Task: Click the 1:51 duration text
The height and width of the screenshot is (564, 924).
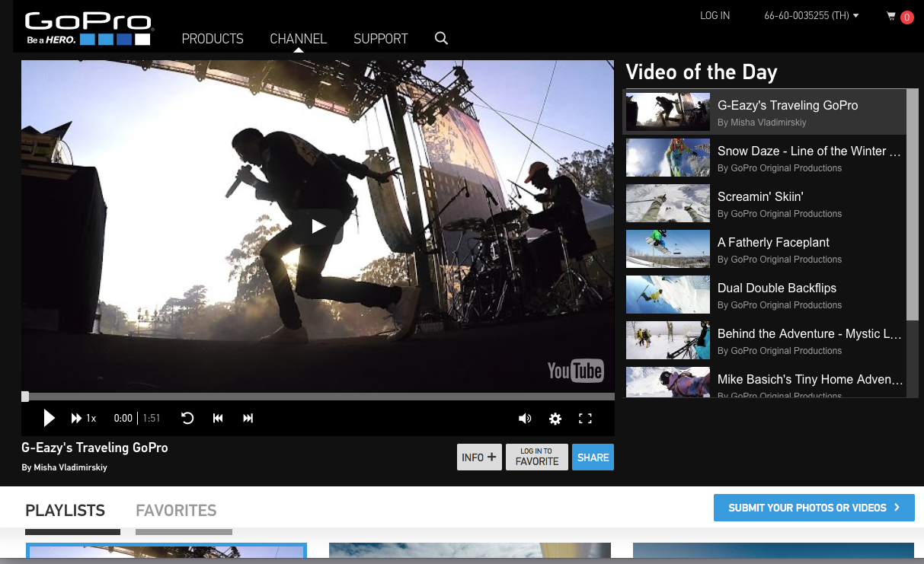Action: click(x=152, y=418)
